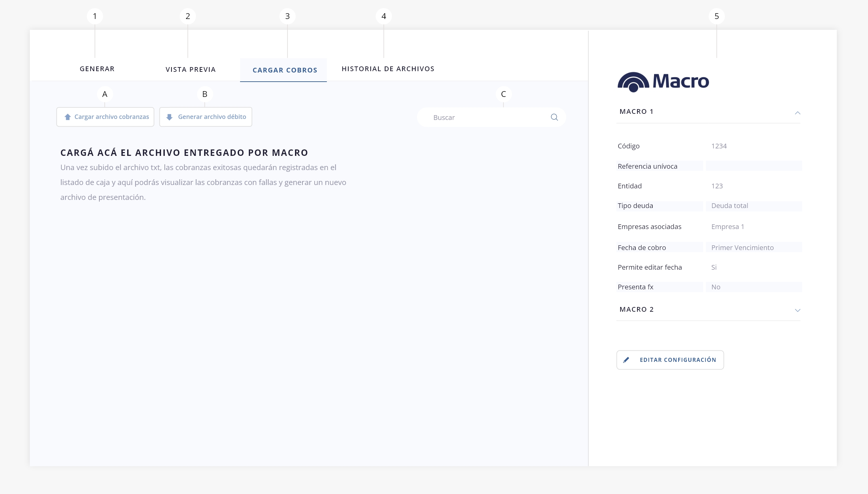Screen dimensions: 868x494
Task: Open Historial de Archivos tab
Action: coord(388,69)
